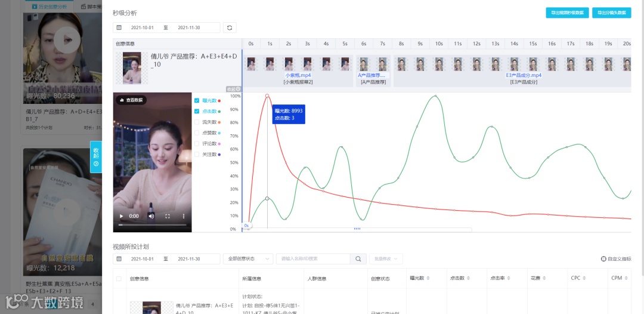Toggle 曝光数 metric checkbox
644x314 pixels.
click(x=197, y=100)
